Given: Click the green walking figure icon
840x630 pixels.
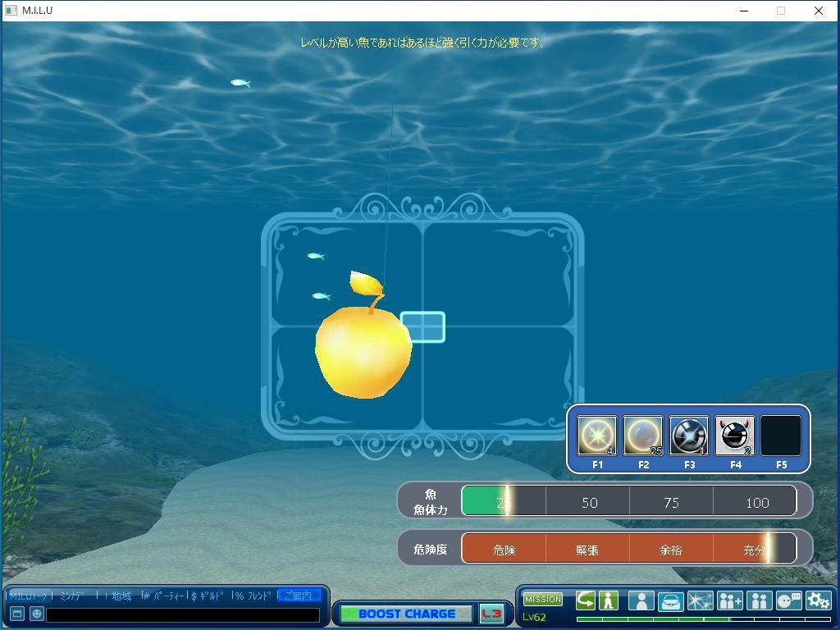Looking at the screenshot, I should (x=609, y=600).
